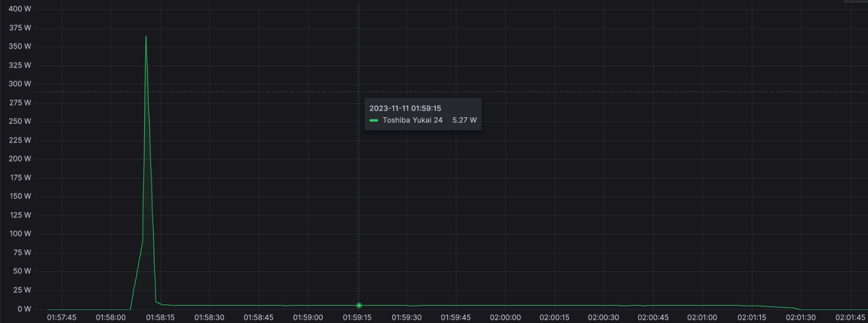
Task: Click the 02:01:00 time axis label
Action: [702, 318]
